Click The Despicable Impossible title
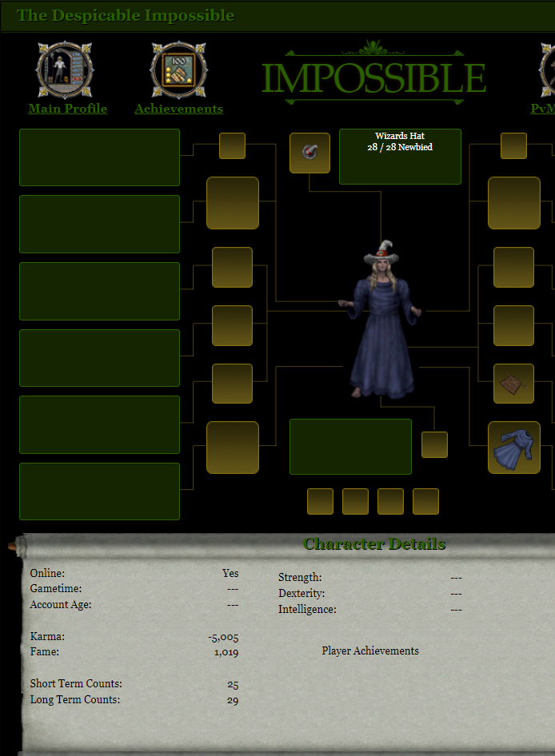 pyautogui.click(x=126, y=15)
